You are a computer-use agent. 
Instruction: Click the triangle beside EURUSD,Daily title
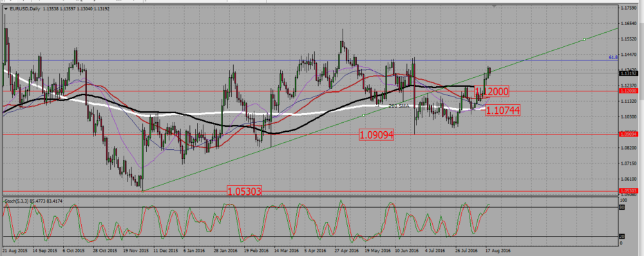(6, 8)
